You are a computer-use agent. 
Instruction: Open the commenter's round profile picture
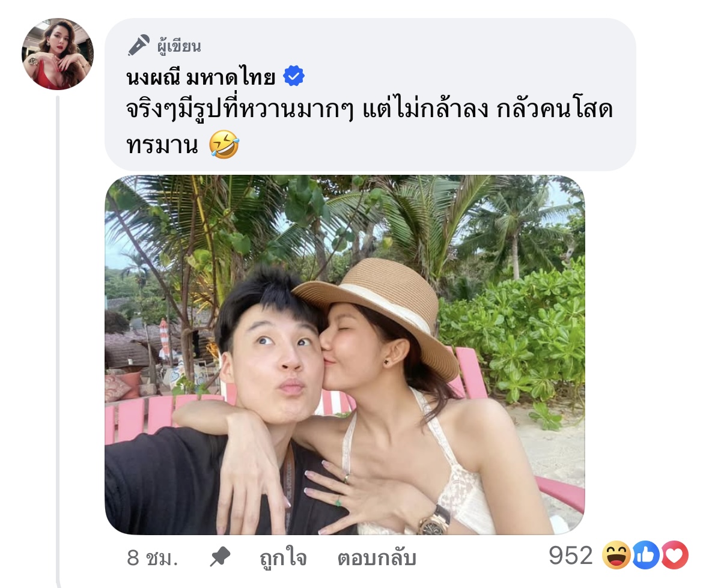58,54
